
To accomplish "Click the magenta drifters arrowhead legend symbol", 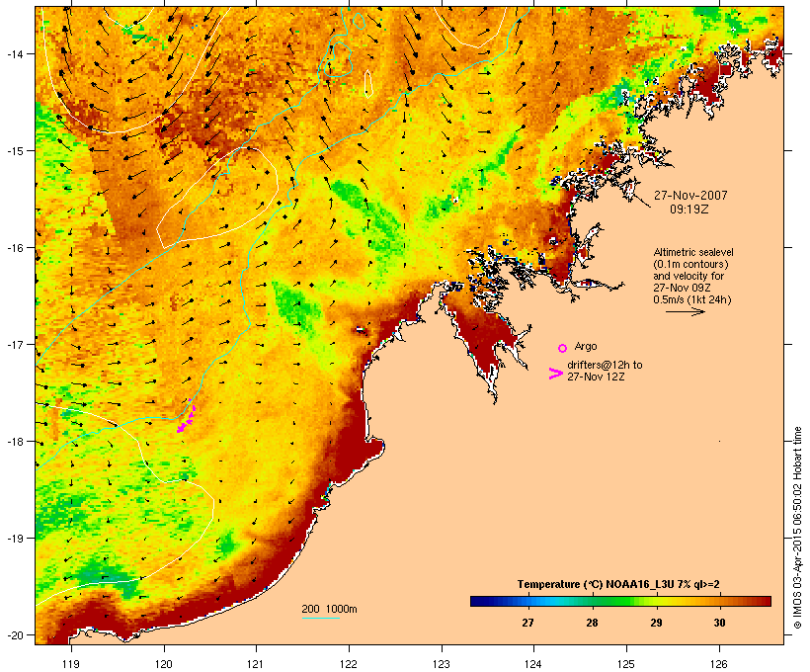I will coord(555,374).
